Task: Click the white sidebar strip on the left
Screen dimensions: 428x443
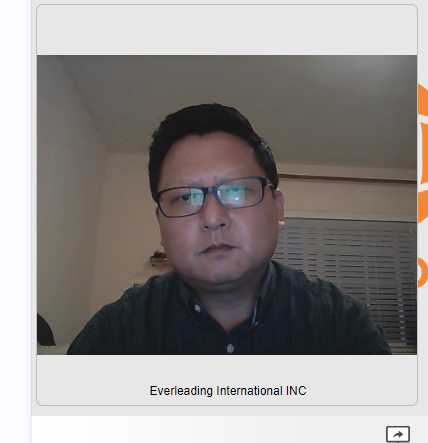Action: 16,221
